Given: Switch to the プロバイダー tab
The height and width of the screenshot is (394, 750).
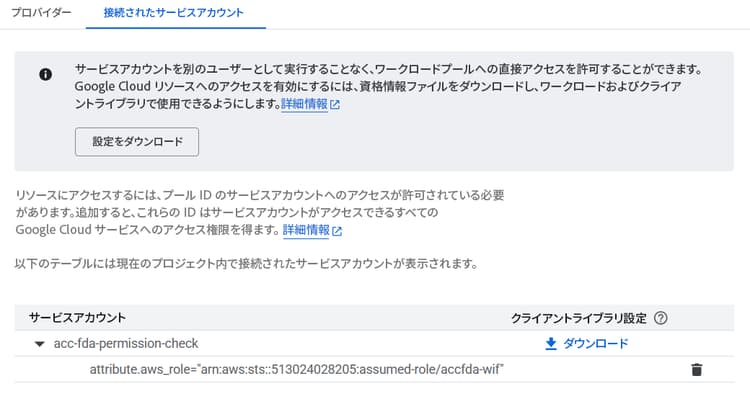Looking at the screenshot, I should pyautogui.click(x=42, y=13).
